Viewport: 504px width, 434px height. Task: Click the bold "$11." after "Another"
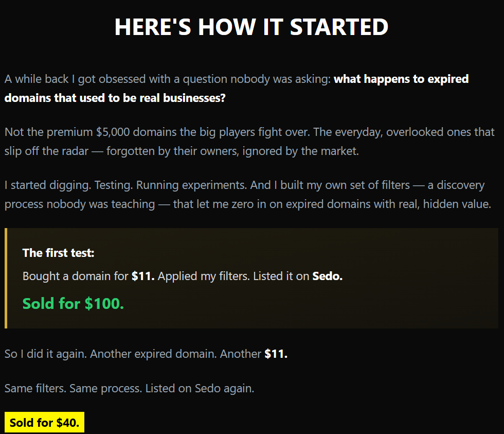[276, 354]
